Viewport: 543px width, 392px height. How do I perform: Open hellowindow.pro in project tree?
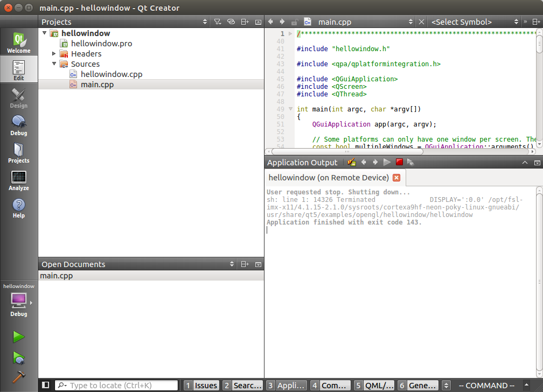101,44
